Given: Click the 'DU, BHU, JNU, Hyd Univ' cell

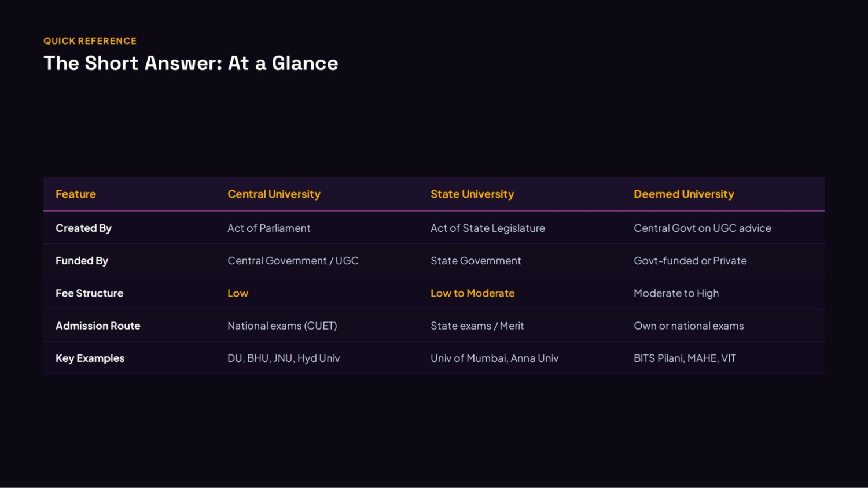Looking at the screenshot, I should point(284,358).
